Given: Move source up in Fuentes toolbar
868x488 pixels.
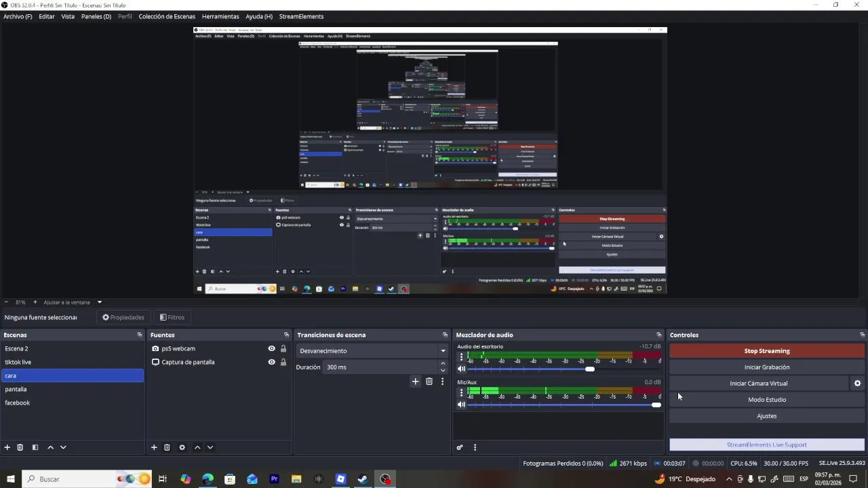Looking at the screenshot, I should [x=197, y=447].
